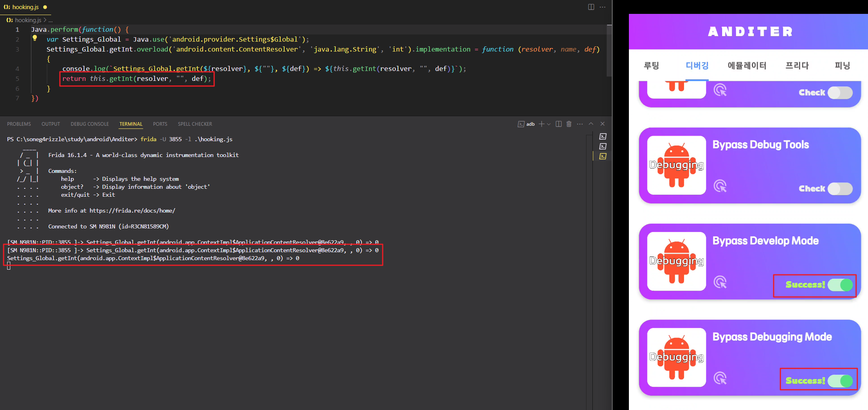
Task: Click the cursor icon on Bypass Debug Tools
Action: coord(720,186)
